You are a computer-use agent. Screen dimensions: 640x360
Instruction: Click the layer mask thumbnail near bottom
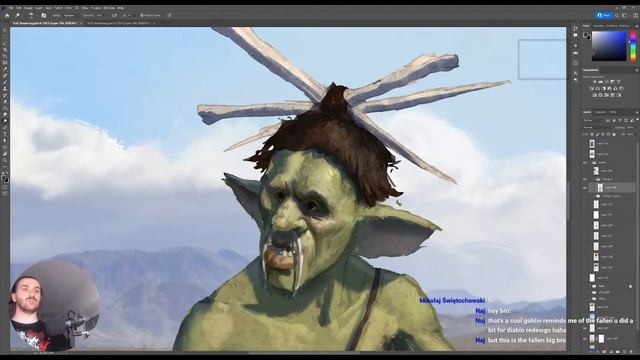click(602, 338)
